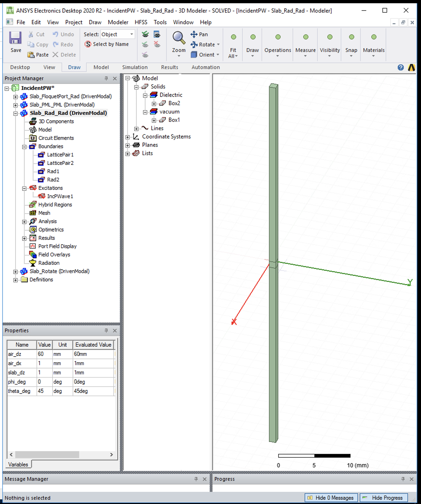Expand the Analysis node
Image resolution: width=421 pixels, height=504 pixels.
tap(24, 222)
